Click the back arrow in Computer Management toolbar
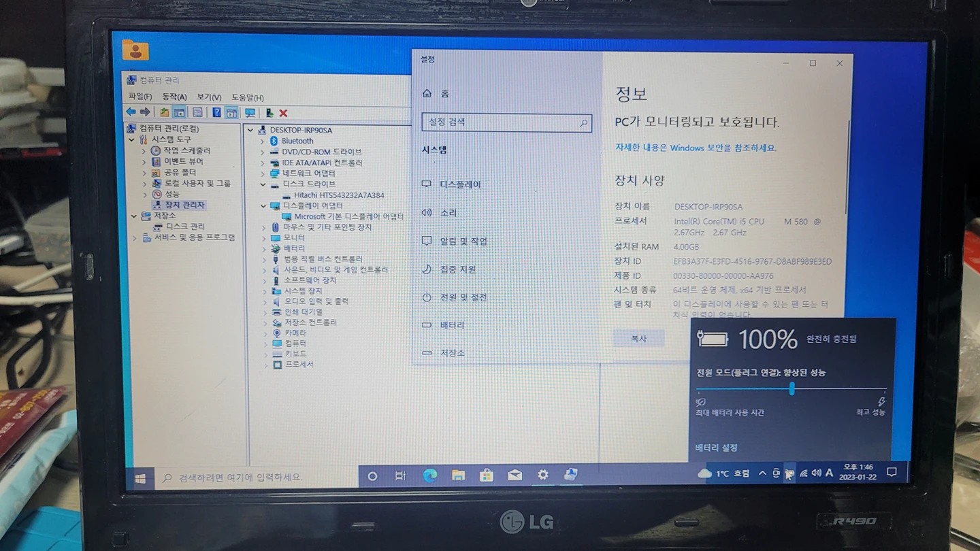This screenshot has width=980, height=551. point(131,113)
